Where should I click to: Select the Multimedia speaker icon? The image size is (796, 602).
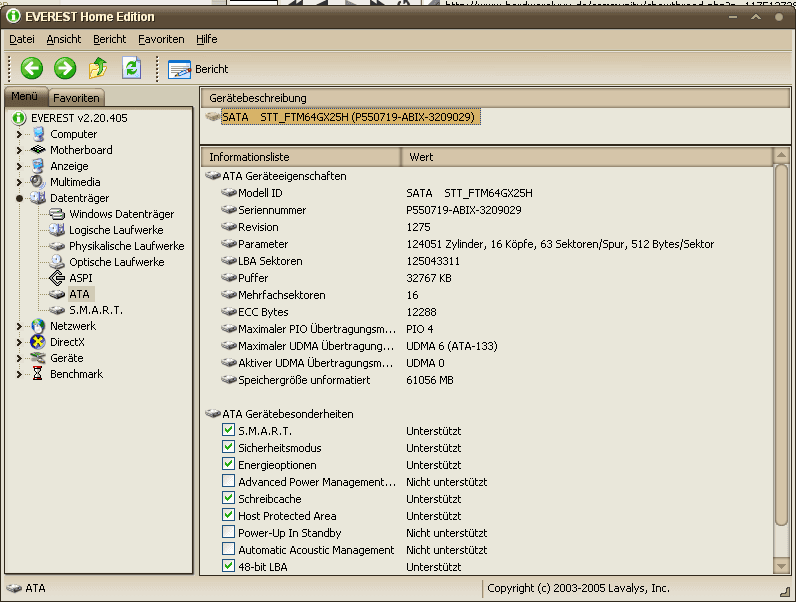point(38,182)
